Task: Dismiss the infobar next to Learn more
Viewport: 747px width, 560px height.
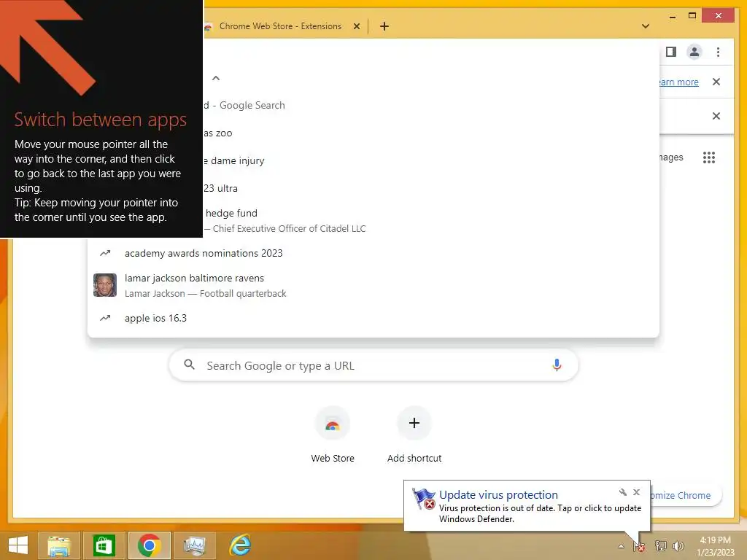Action: (716, 82)
